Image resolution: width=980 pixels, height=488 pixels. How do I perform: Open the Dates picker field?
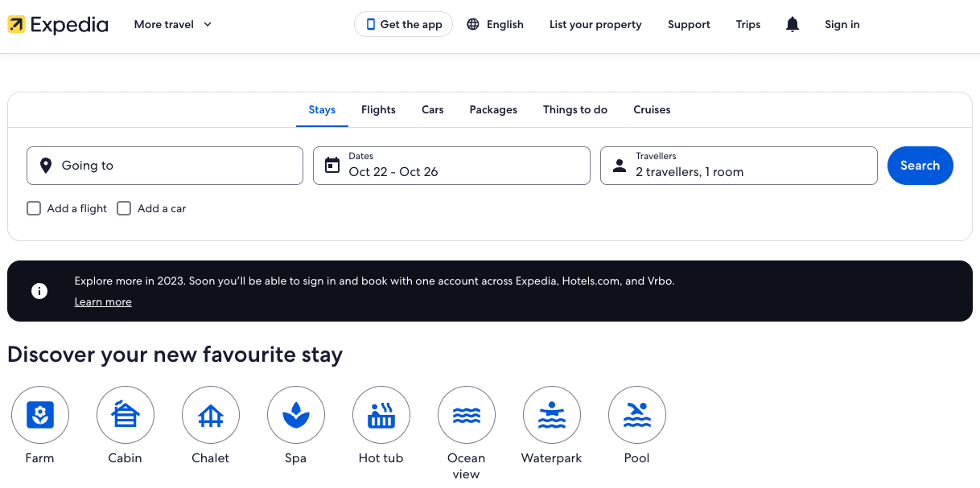(x=451, y=166)
